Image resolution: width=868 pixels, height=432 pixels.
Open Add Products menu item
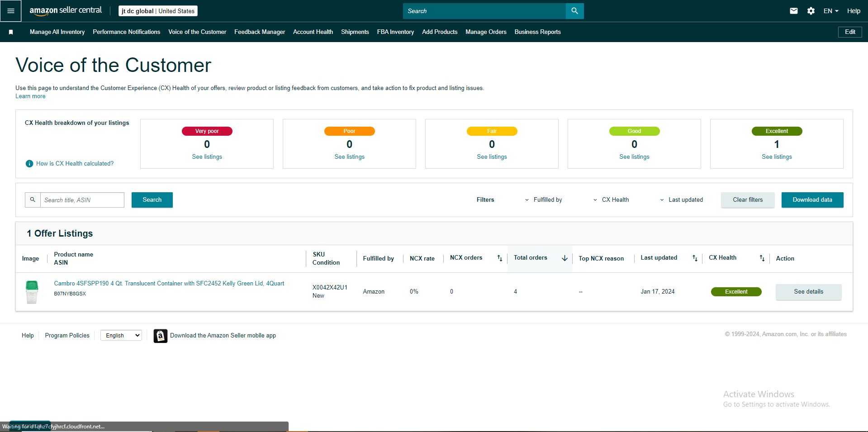pos(440,32)
